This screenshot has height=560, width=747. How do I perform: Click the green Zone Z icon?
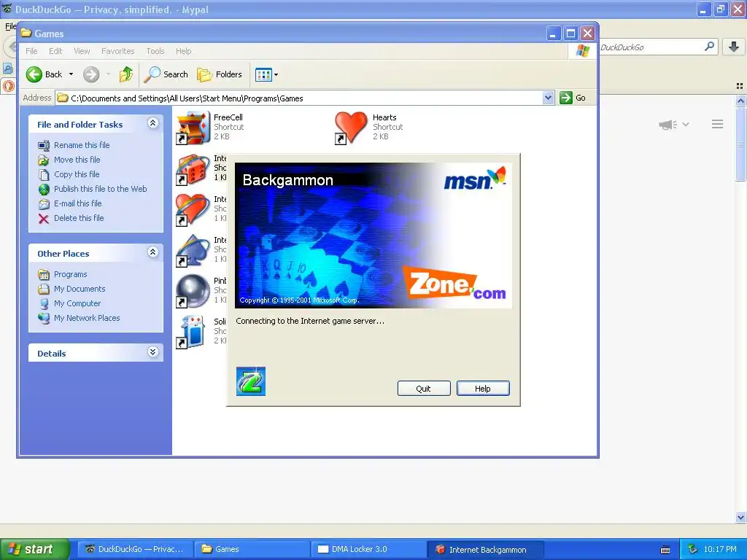click(x=251, y=381)
